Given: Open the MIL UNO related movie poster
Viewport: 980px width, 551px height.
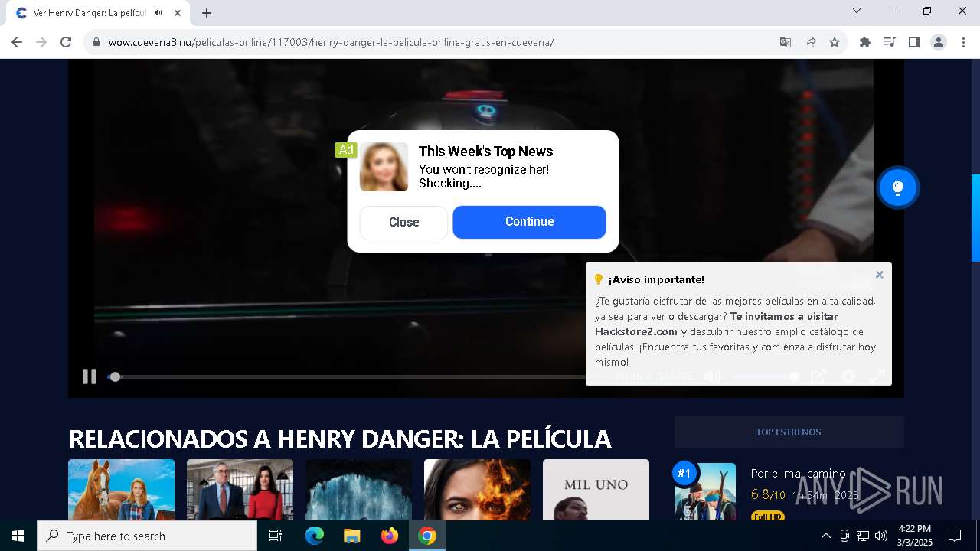Looking at the screenshot, I should (596, 490).
